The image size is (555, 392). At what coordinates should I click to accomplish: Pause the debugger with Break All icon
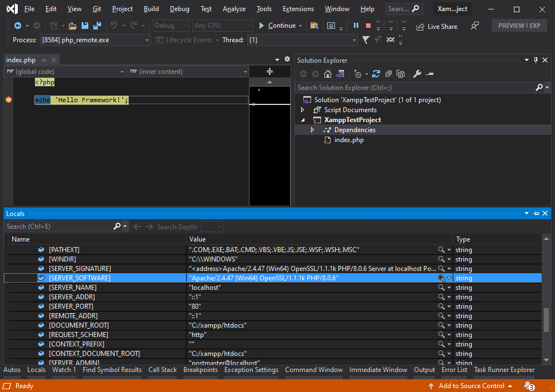[356, 26]
